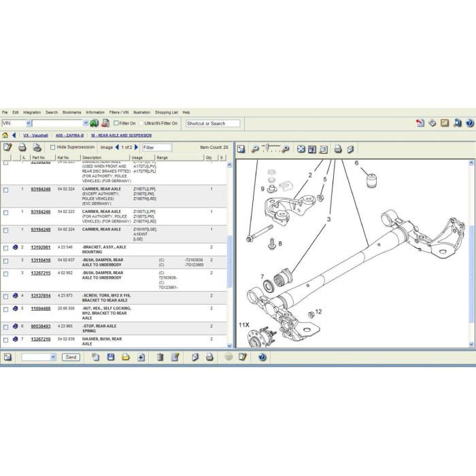The image size is (476, 476).
Task: Click the zoom out magnifier on illustration toolbar
Action: click(255, 149)
